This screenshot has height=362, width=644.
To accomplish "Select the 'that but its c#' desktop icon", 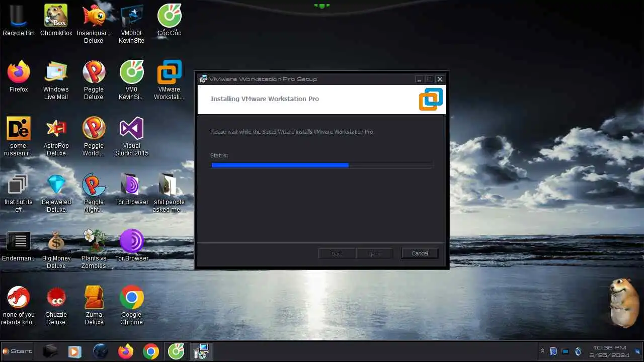I will tap(18, 193).
